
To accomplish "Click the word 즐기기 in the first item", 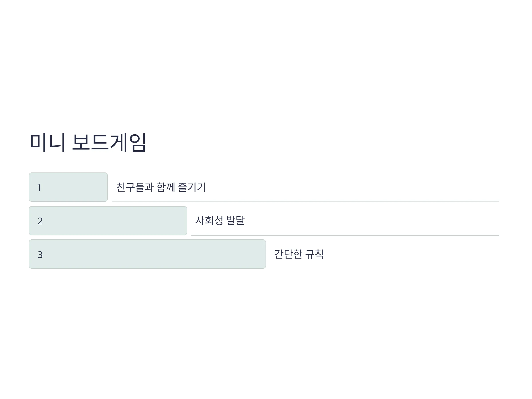I will 192,187.
